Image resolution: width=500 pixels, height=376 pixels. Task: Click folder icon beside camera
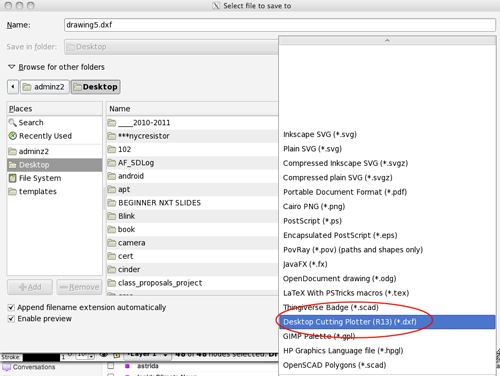(112, 243)
